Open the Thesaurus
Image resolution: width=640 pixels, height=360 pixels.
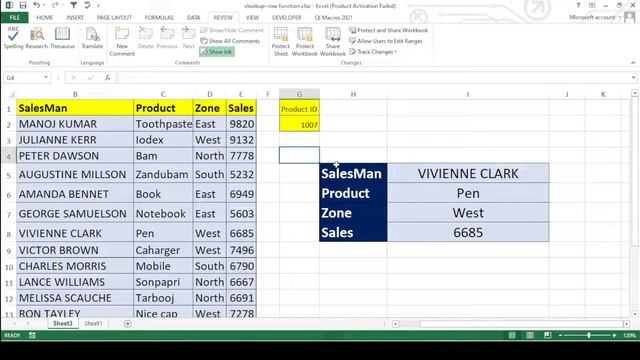pyautogui.click(x=62, y=38)
